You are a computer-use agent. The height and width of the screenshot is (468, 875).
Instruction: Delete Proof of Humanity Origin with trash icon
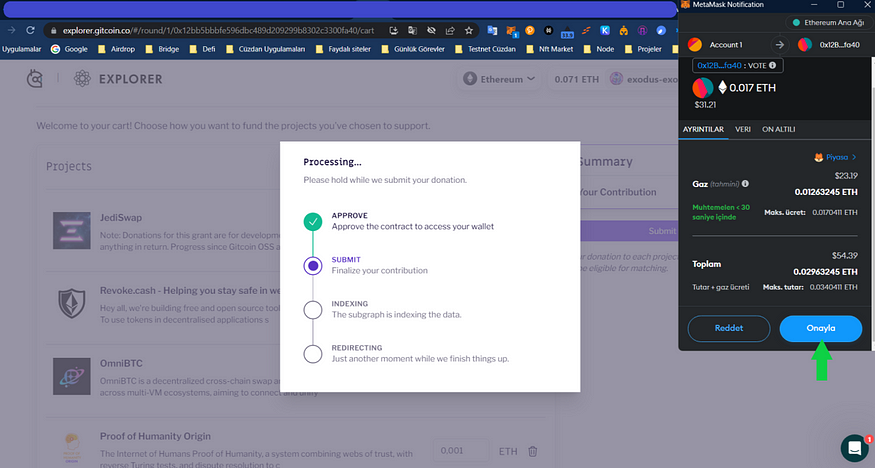coord(533,452)
